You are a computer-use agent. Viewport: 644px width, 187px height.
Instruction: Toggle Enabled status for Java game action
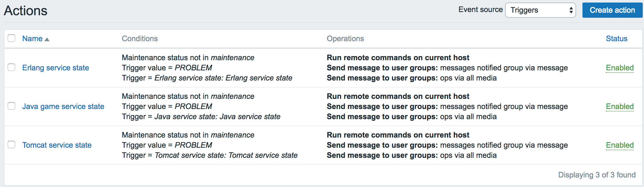click(620, 106)
